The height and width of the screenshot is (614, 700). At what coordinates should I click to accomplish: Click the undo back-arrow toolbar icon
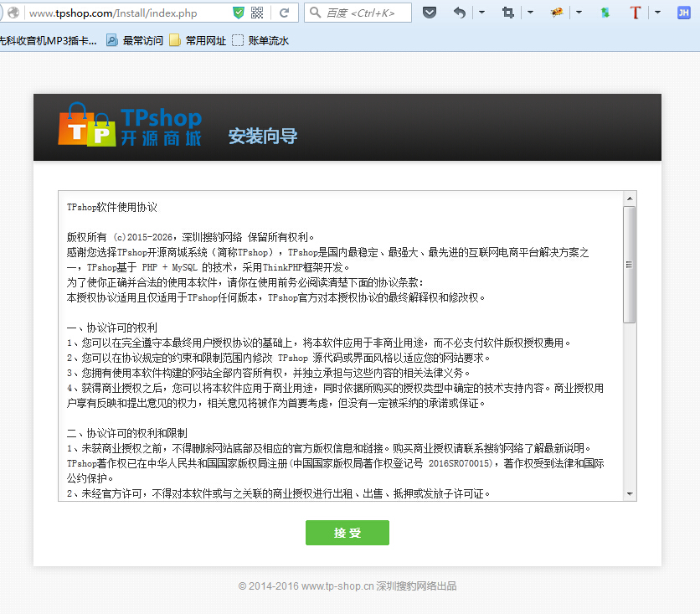459,13
